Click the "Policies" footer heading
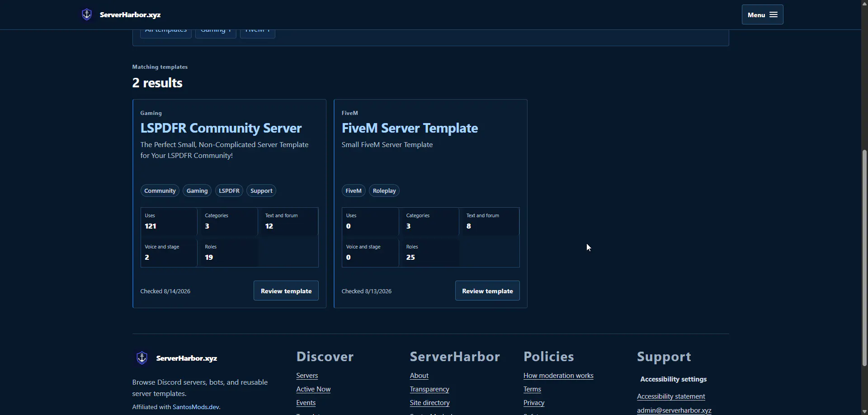 pos(549,357)
